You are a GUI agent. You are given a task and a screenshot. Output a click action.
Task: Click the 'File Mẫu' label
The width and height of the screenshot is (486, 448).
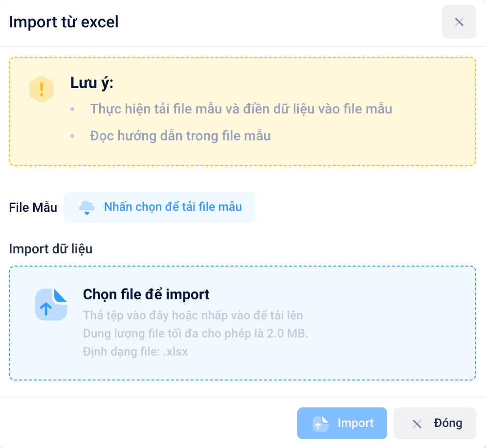click(x=33, y=208)
